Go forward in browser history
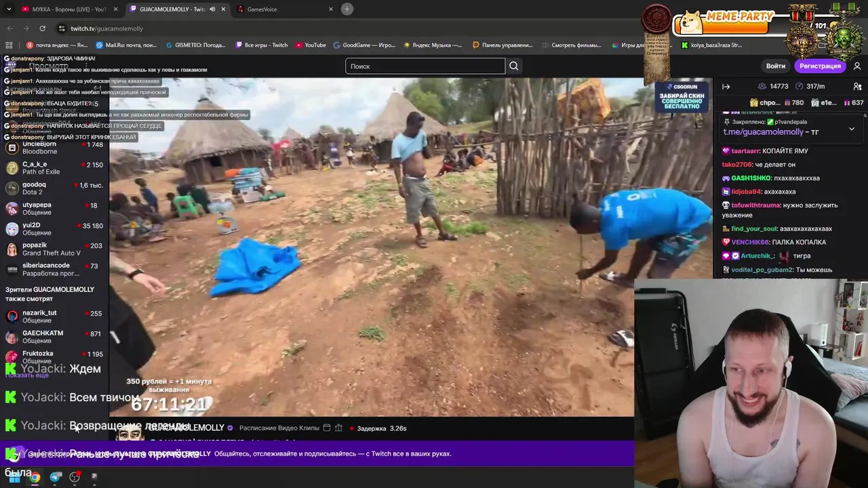Screen dimensions: 868x488 pyautogui.click(x=26, y=28)
